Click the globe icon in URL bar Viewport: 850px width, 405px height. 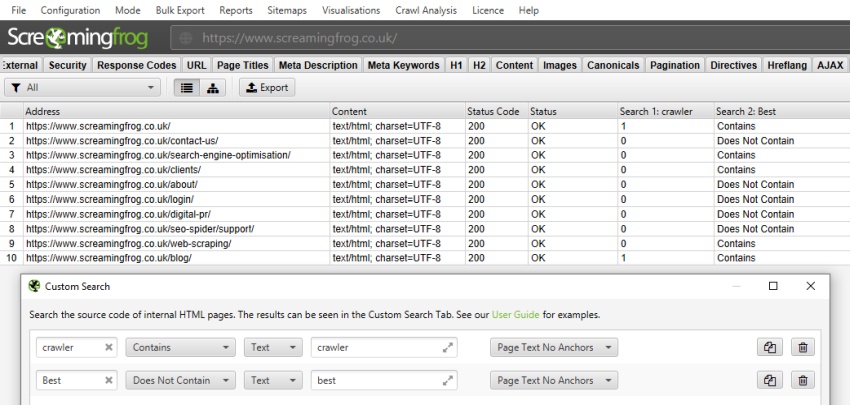click(x=186, y=38)
